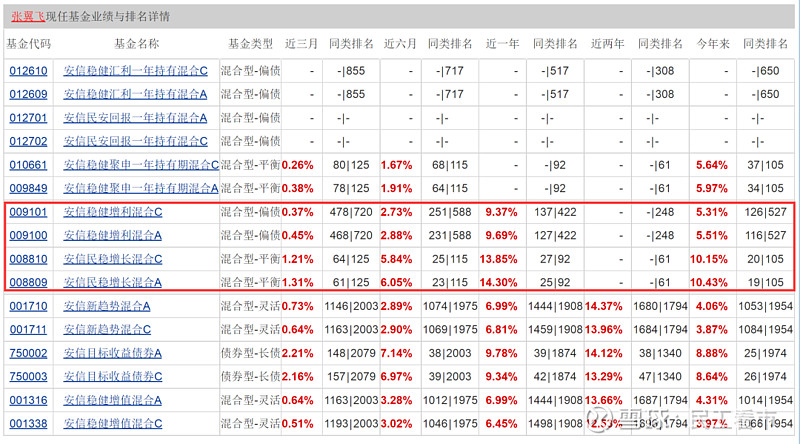Select the 137|422 ranking cell
This screenshot has width=800, height=444.
point(555,212)
